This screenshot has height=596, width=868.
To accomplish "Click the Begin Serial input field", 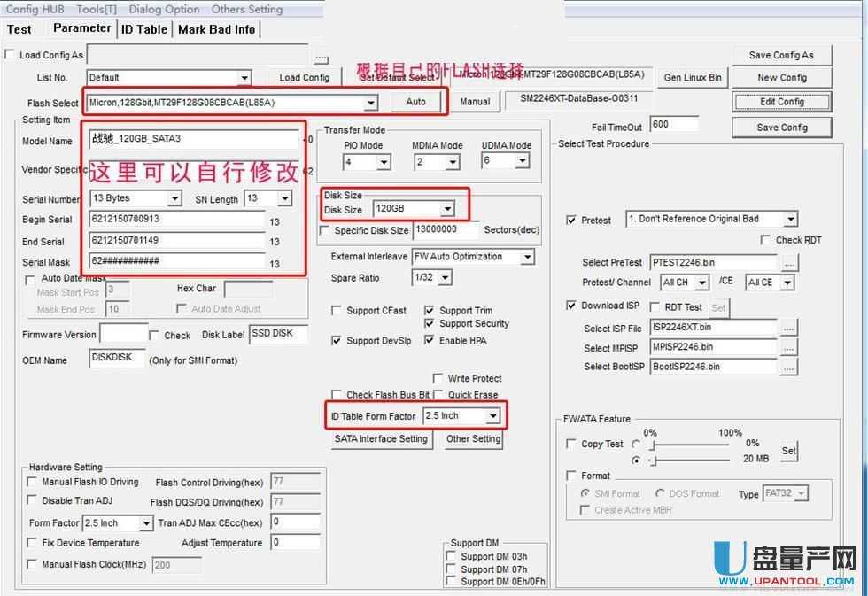I will (x=177, y=219).
